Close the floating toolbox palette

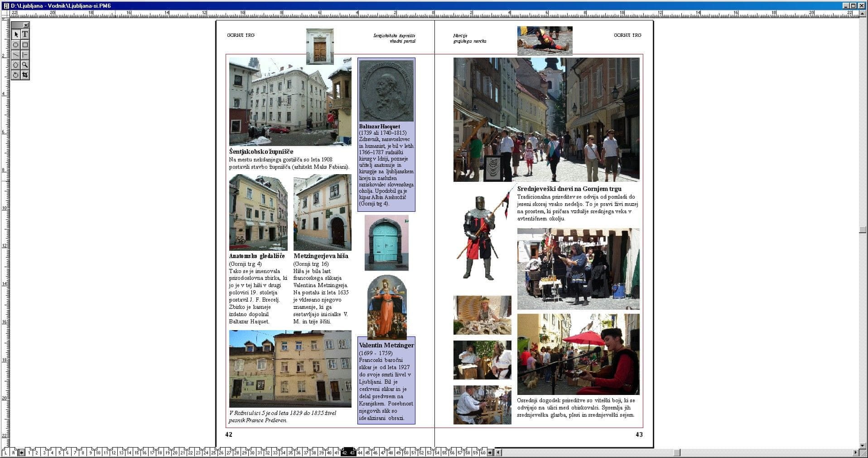coord(26,25)
